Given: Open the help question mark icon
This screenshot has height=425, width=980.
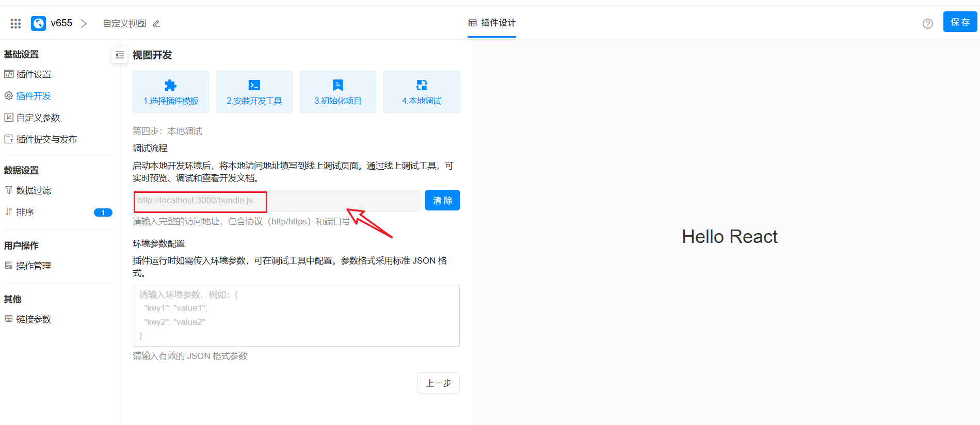Looking at the screenshot, I should point(927,24).
